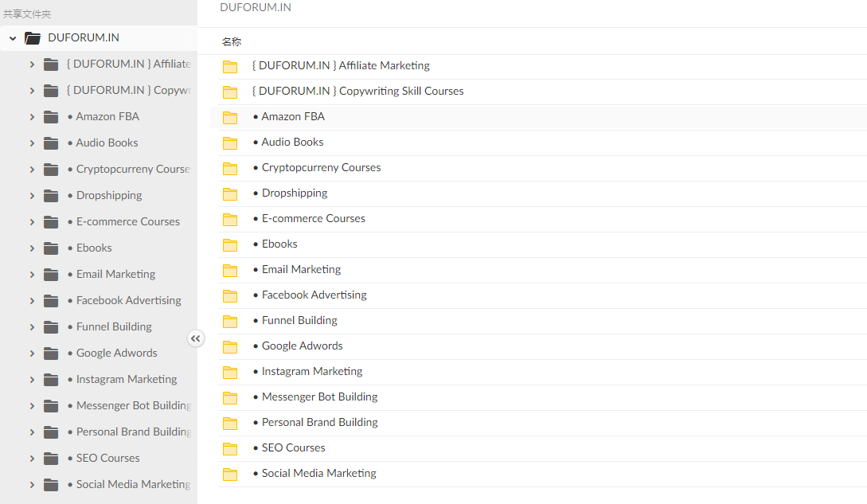Expand the Email Marketing folder in sidebar tree

32,274
